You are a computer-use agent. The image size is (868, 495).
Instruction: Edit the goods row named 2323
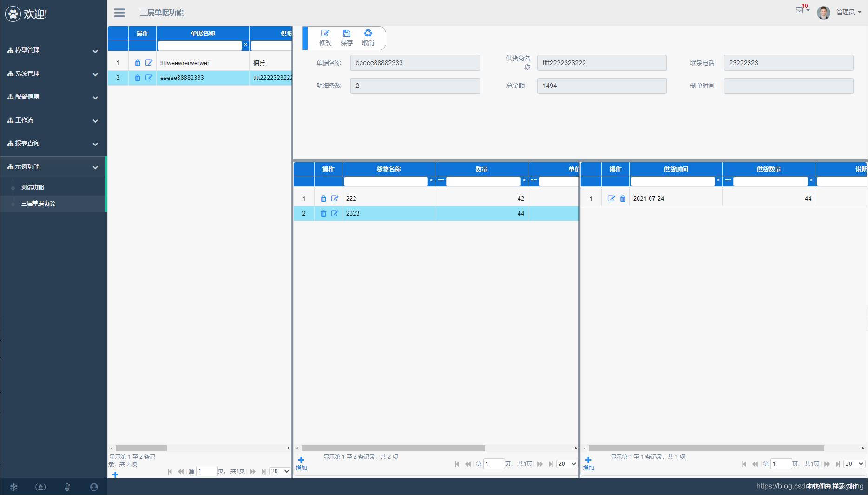tap(335, 213)
